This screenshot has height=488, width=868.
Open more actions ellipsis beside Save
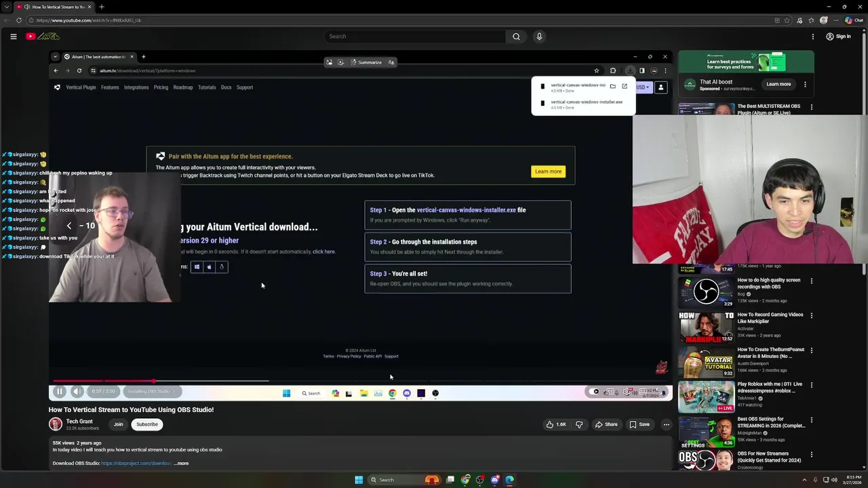pyautogui.click(x=666, y=424)
